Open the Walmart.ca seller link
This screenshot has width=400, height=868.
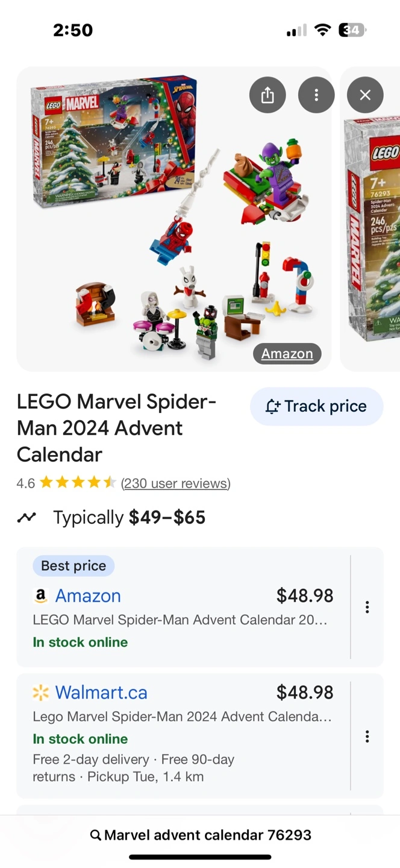click(x=101, y=693)
